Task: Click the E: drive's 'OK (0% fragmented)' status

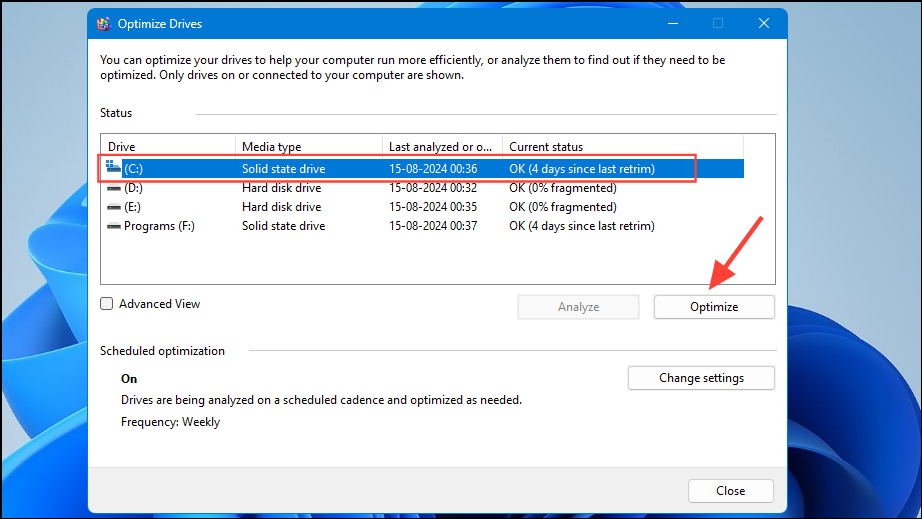Action: point(563,207)
